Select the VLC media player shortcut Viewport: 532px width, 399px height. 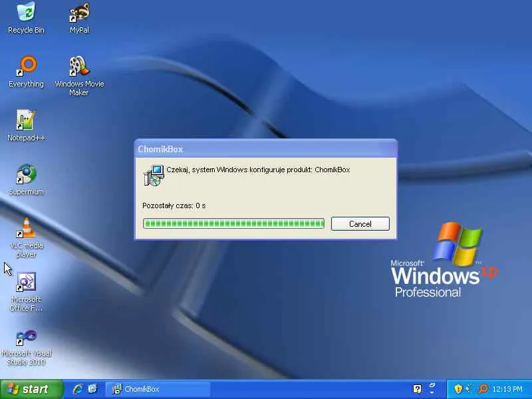[x=26, y=238]
